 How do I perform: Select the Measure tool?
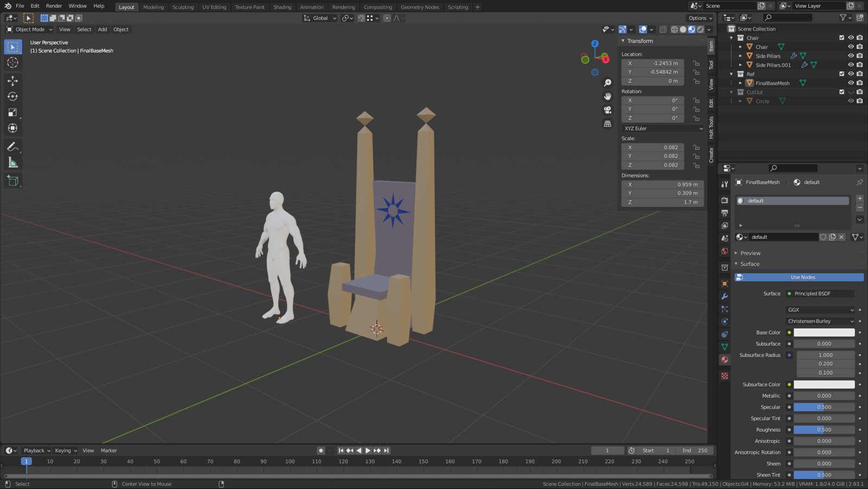coord(12,162)
